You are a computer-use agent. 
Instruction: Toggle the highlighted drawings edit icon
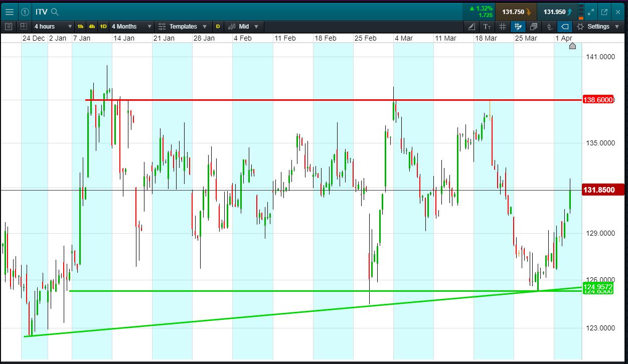pos(518,26)
